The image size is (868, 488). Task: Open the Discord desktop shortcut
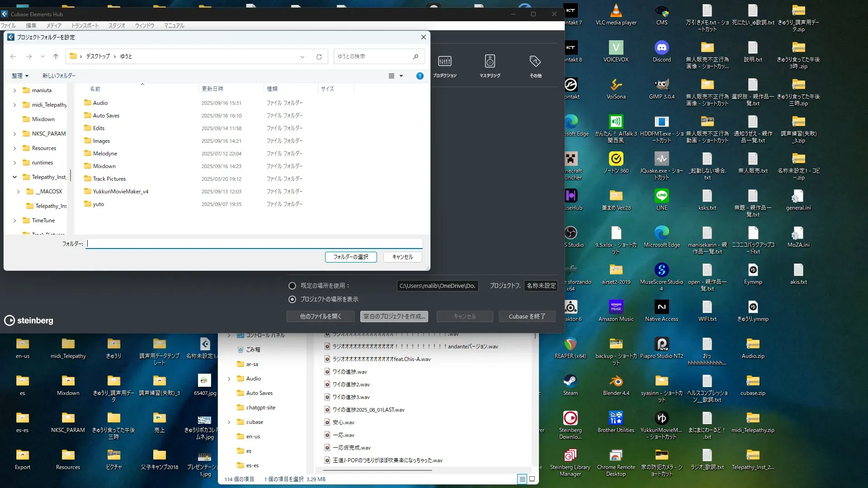coord(661,48)
